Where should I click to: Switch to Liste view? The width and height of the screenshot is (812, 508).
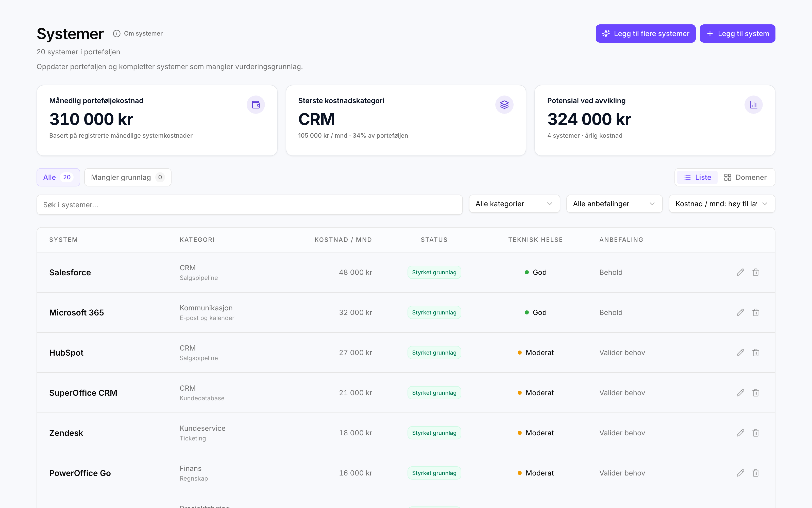point(697,177)
